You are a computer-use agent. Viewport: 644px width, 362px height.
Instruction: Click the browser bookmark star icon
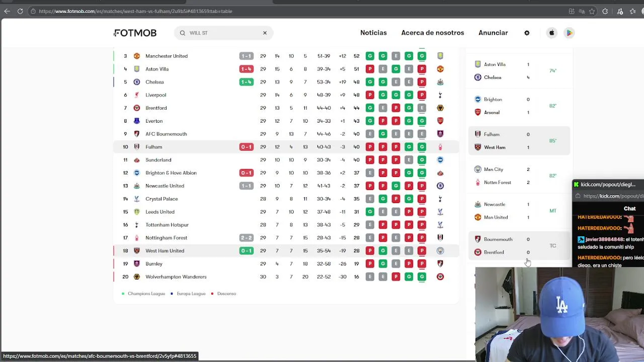(592, 11)
